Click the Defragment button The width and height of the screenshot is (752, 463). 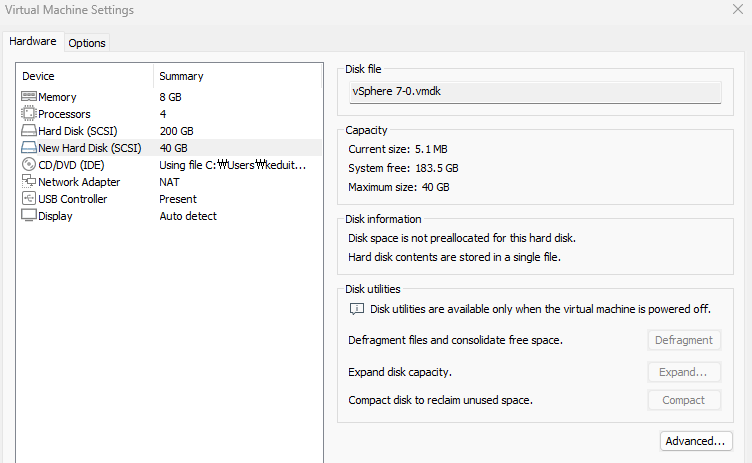pyautogui.click(x=684, y=340)
